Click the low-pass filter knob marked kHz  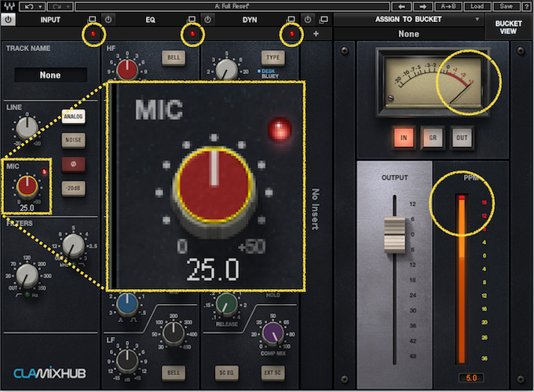[73, 245]
